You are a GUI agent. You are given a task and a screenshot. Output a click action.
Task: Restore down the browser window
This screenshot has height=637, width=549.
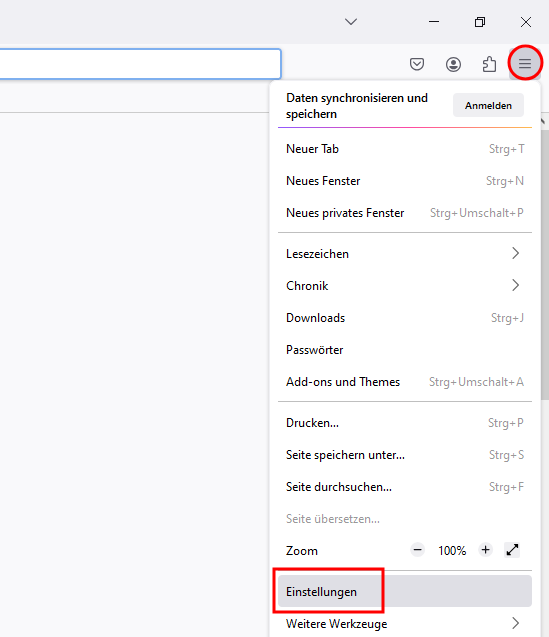click(480, 22)
